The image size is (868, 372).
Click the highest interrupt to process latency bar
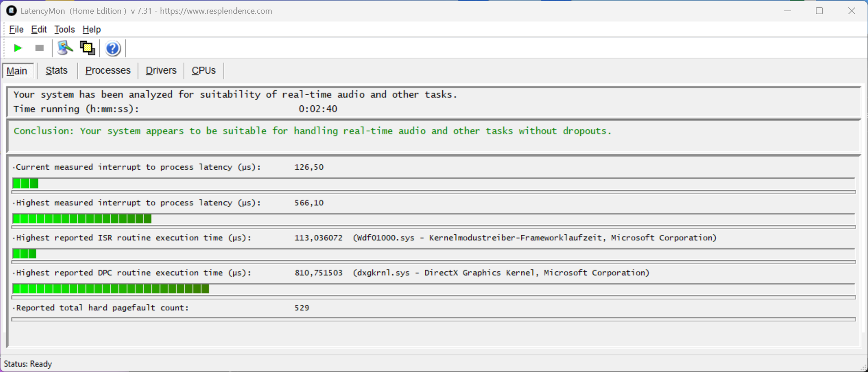pos(82,219)
